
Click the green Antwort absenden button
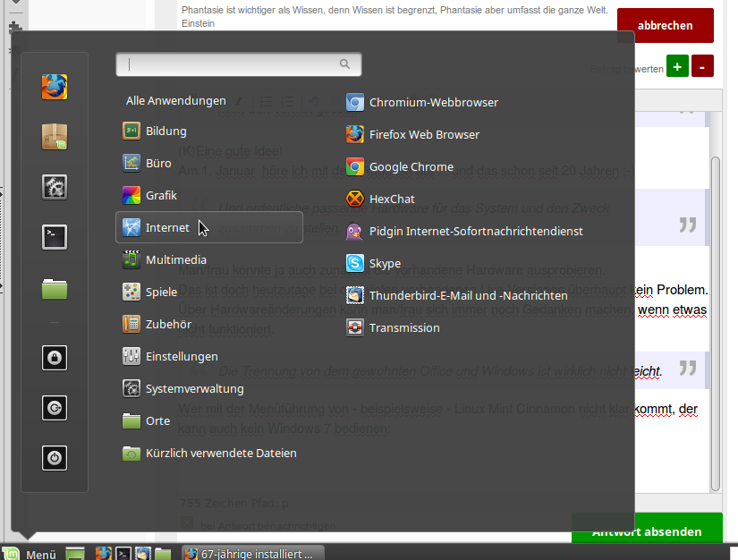[647, 528]
